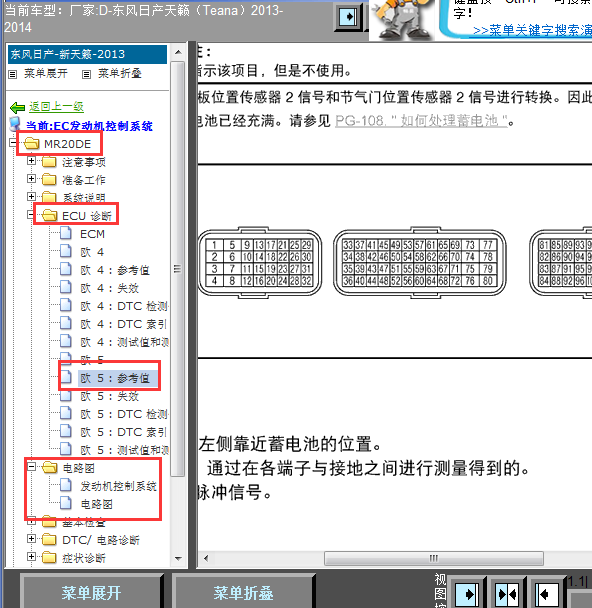
Task: Click the 当前:EC发动机控制系统 link
Action: click(x=89, y=126)
